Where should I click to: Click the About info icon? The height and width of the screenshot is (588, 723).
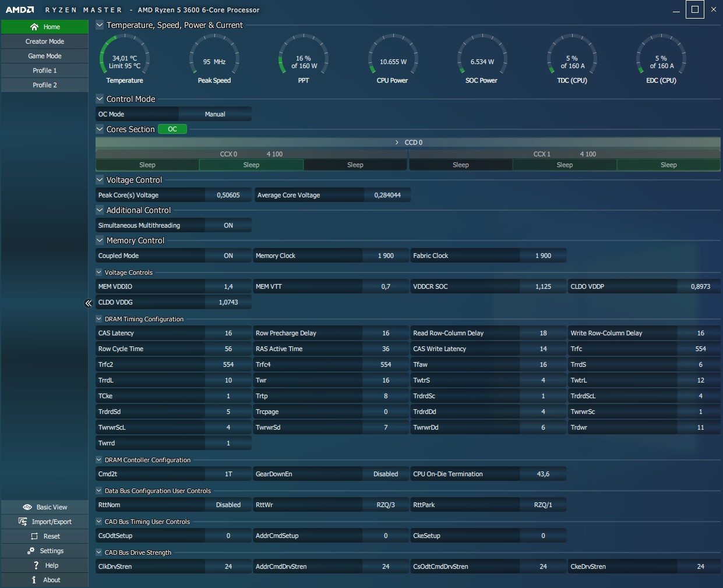[x=34, y=580]
